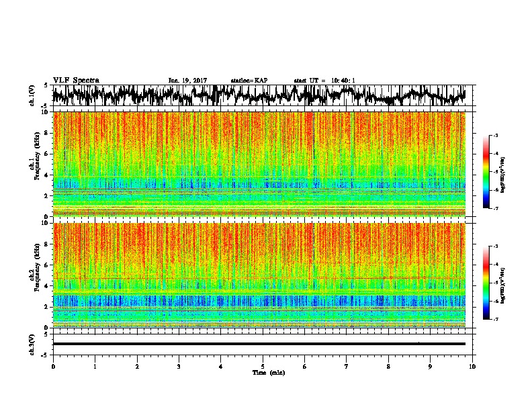Viewport: 532px width, 411px height.
Task: Click the "station=KAP" header label
Action: pyautogui.click(x=249, y=81)
